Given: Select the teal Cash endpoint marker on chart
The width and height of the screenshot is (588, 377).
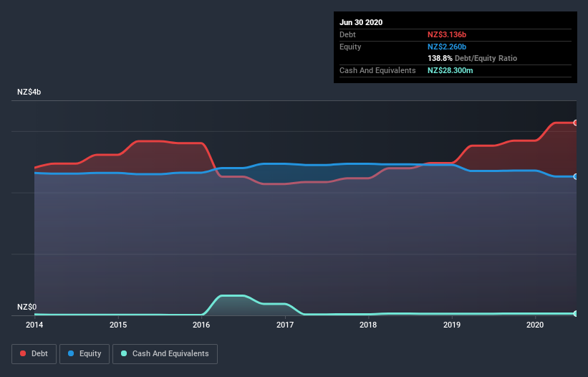Looking at the screenshot, I should 576,313.
